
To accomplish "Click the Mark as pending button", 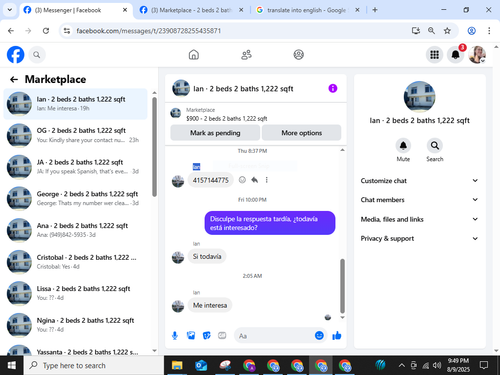I will click(x=215, y=133).
